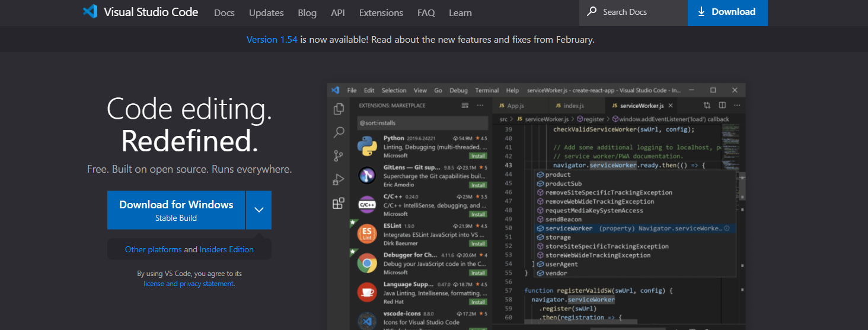Click line number 57 in the gutter
The image size is (868, 330).
pos(508,291)
